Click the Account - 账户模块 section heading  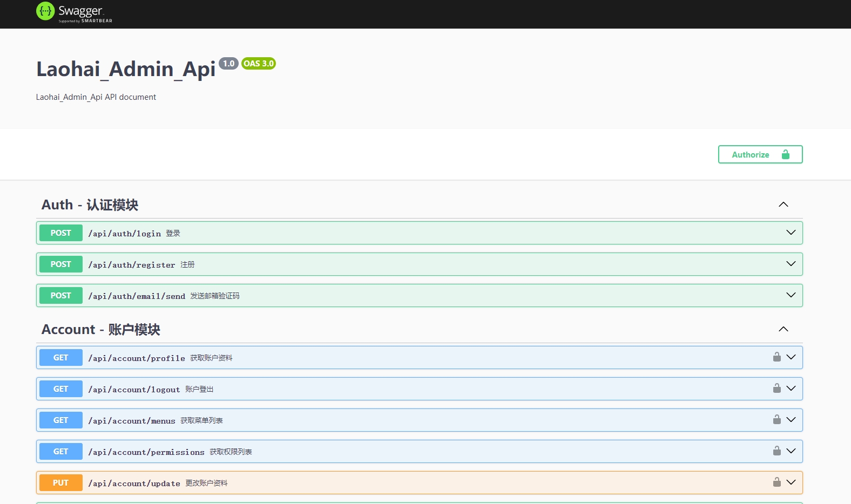(101, 330)
